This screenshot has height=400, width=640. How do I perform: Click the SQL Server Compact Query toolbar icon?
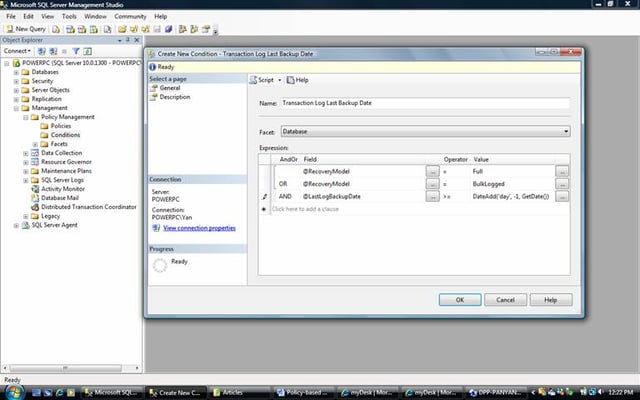[107, 29]
